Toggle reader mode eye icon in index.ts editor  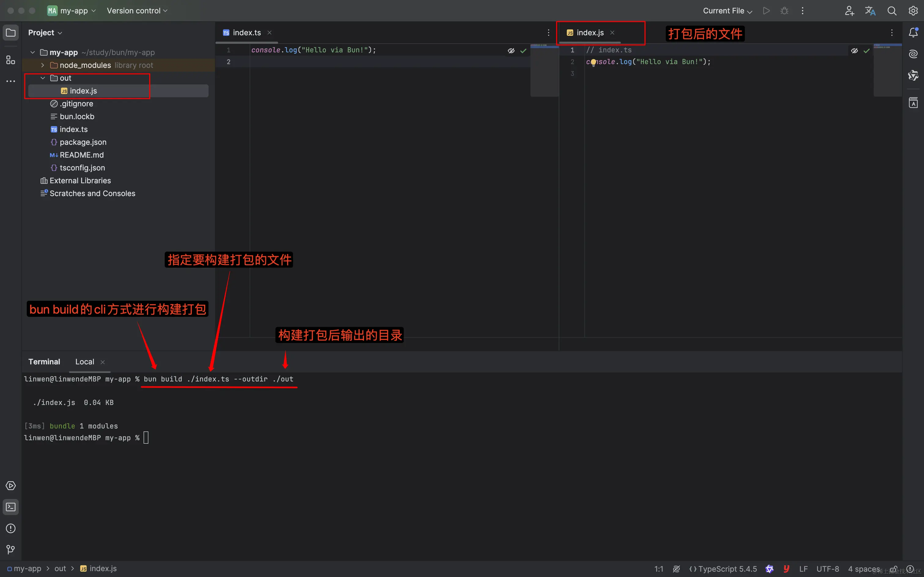coord(511,50)
